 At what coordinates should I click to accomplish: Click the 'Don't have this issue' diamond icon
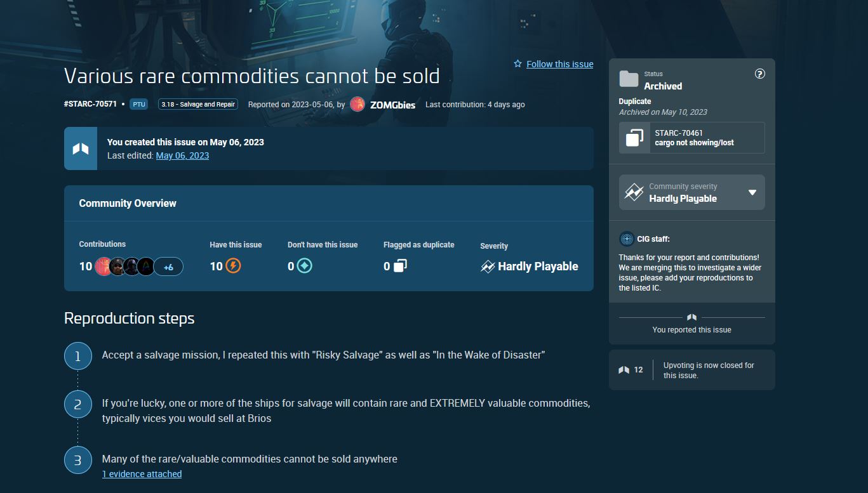pos(305,266)
